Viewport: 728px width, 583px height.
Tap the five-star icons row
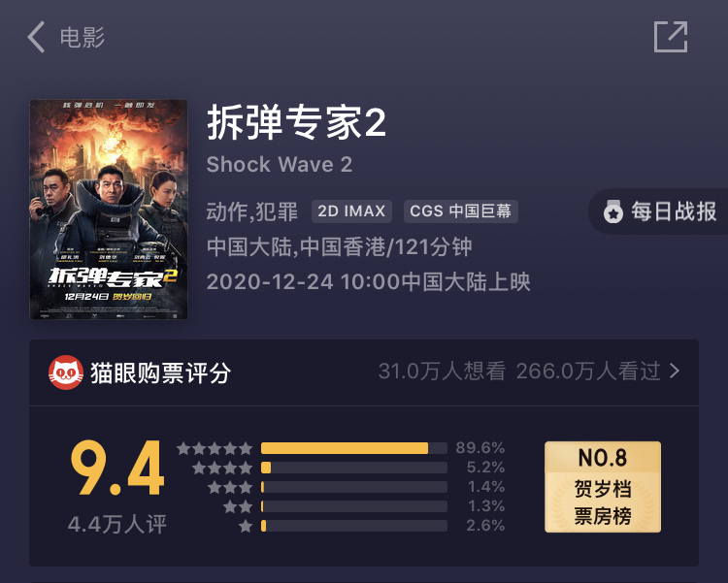215,448
